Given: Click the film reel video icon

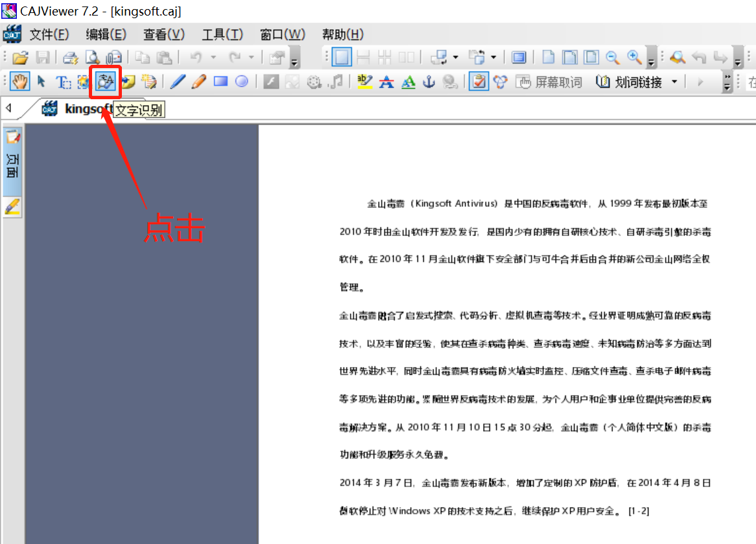Looking at the screenshot, I should tap(314, 82).
